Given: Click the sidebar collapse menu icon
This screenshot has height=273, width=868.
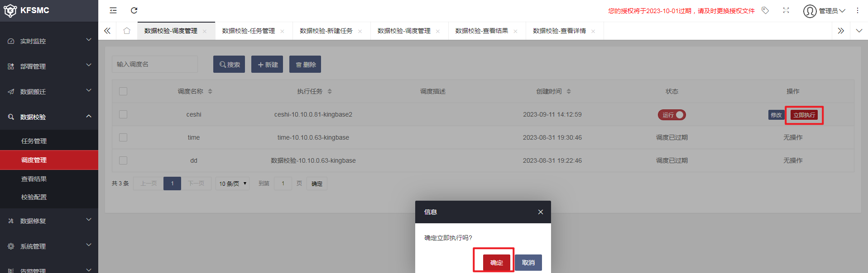Looking at the screenshot, I should point(113,10).
